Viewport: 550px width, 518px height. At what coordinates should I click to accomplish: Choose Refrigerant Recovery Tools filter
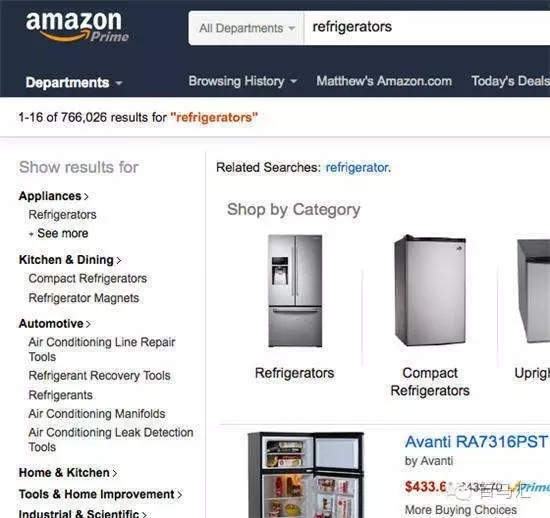[100, 376]
